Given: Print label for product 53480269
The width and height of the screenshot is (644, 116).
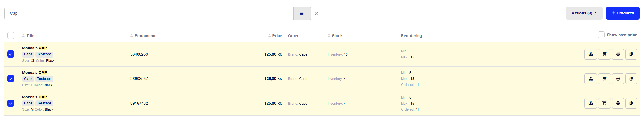Looking at the screenshot, I should pyautogui.click(x=618, y=54).
